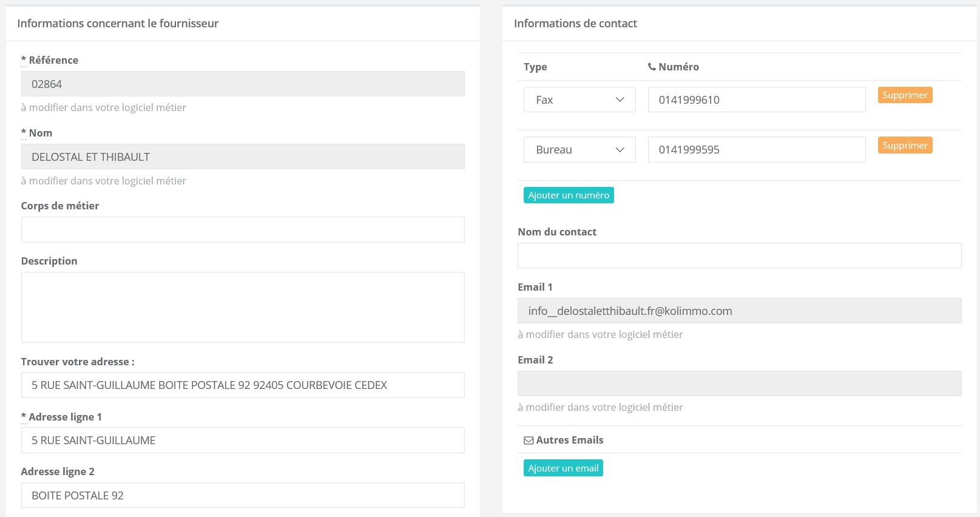
Task: Click the Ajouter un numéro button
Action: pos(569,195)
